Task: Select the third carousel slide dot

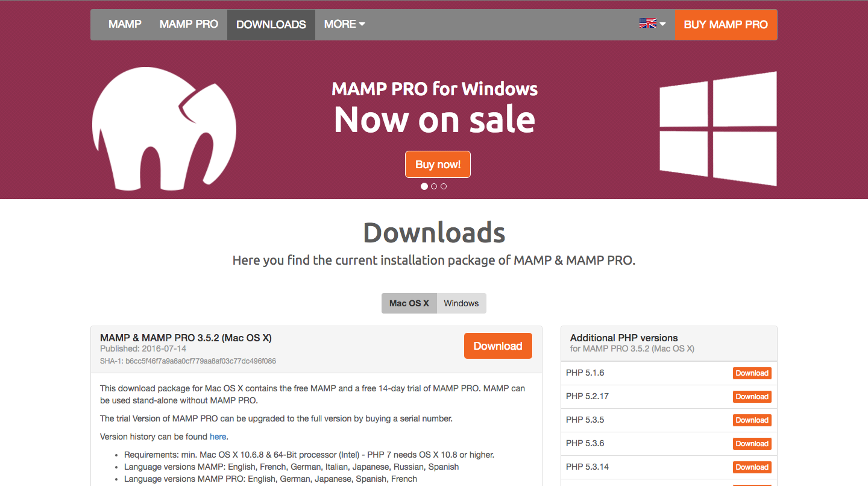Action: click(x=444, y=186)
